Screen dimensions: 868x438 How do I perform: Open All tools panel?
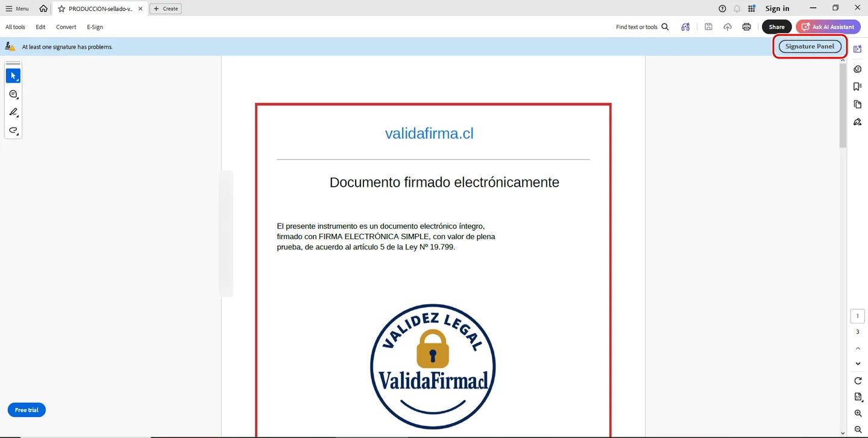click(x=15, y=27)
